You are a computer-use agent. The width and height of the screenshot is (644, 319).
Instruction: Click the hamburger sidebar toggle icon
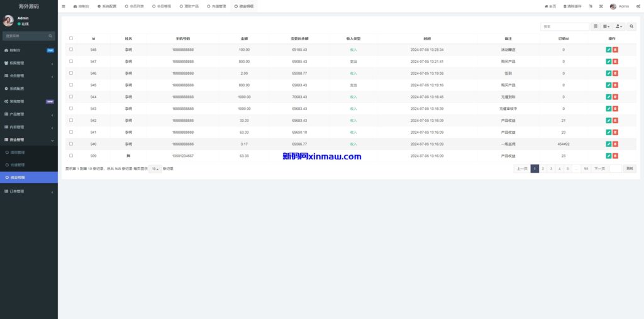click(x=64, y=6)
